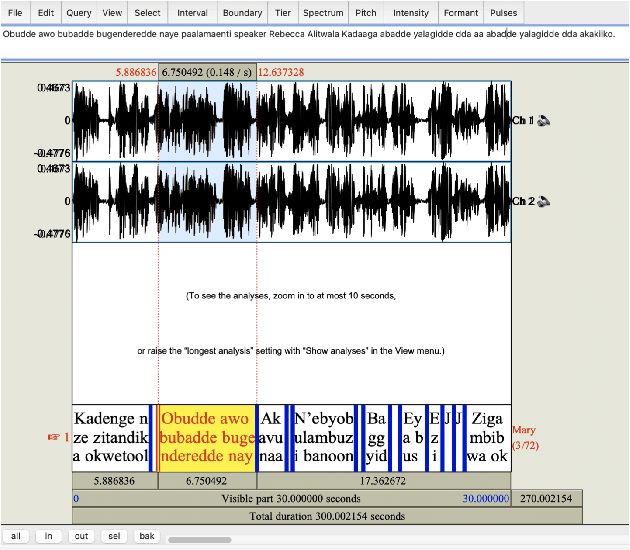Open the File menu
This screenshot has width=630, height=550.
16,13
